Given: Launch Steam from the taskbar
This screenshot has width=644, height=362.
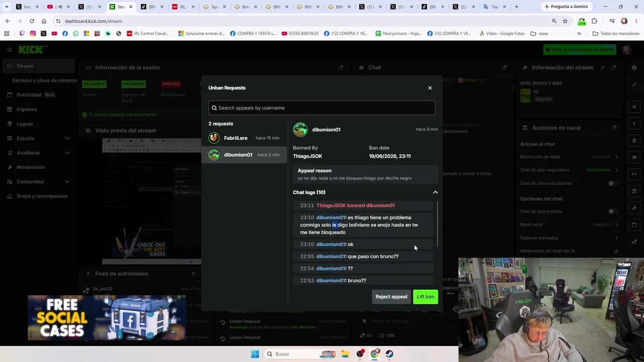Looking at the screenshot, I should click(389, 354).
